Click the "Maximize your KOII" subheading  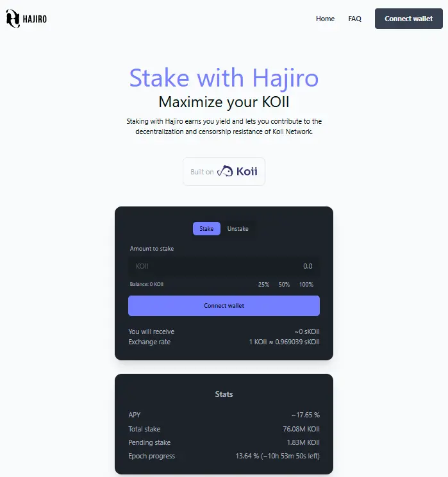(224, 102)
